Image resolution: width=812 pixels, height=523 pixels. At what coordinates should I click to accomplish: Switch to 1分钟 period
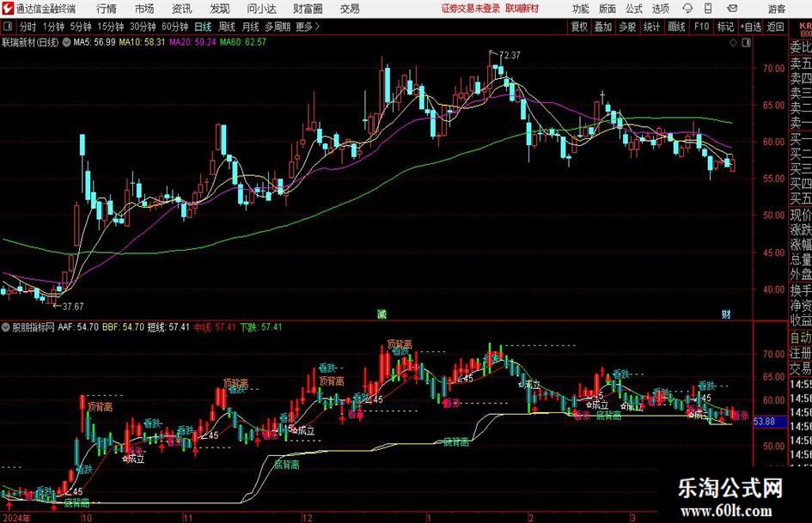click(x=52, y=27)
